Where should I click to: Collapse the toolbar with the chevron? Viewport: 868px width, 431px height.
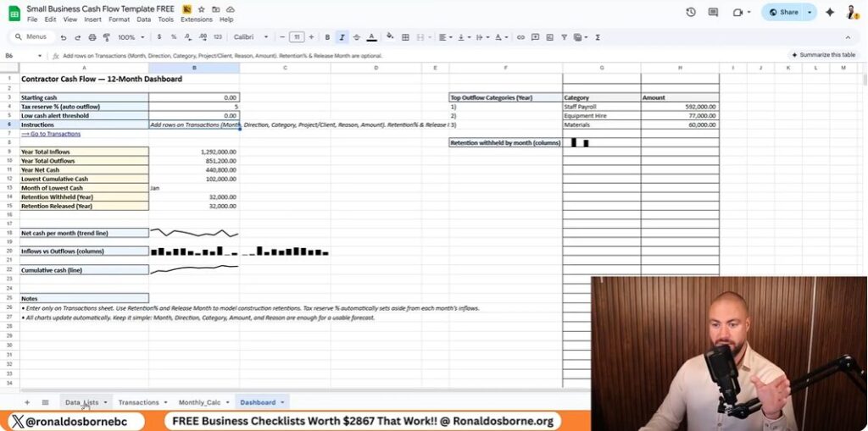(848, 37)
